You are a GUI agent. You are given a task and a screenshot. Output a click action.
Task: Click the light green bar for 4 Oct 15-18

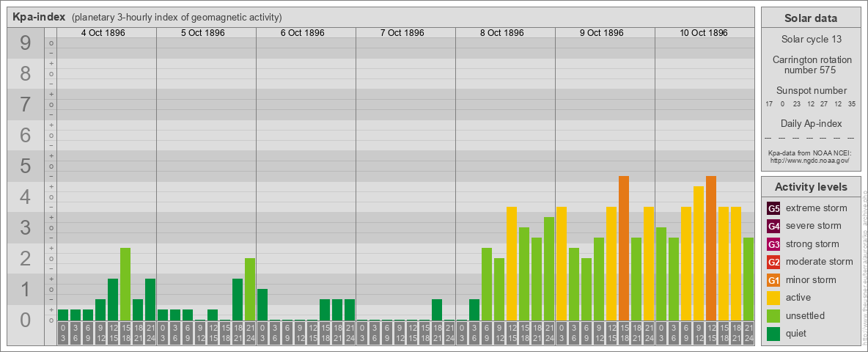(125, 284)
